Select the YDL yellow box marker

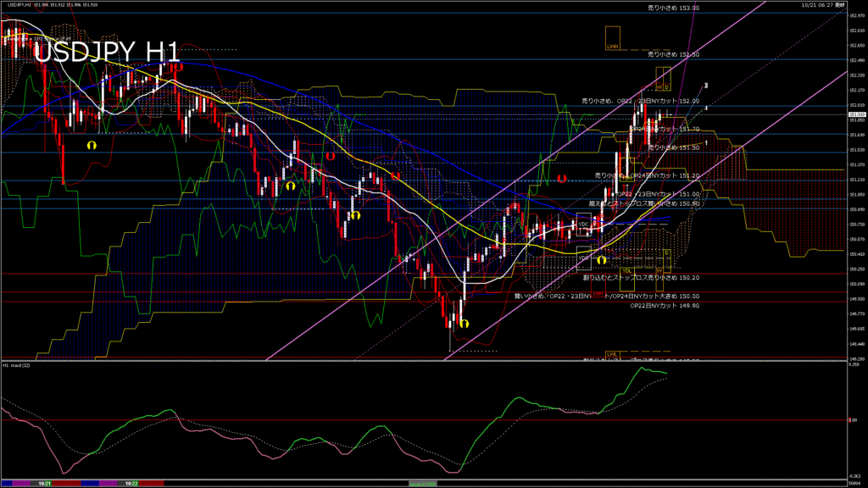[626, 270]
